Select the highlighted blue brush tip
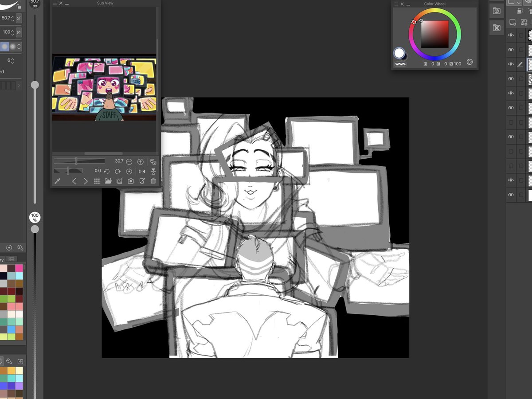 tap(4, 47)
